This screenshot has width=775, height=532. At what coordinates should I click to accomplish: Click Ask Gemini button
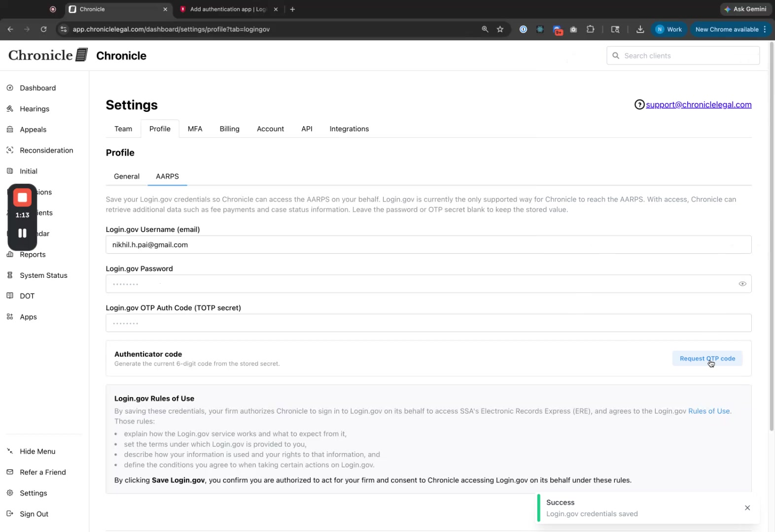click(745, 9)
